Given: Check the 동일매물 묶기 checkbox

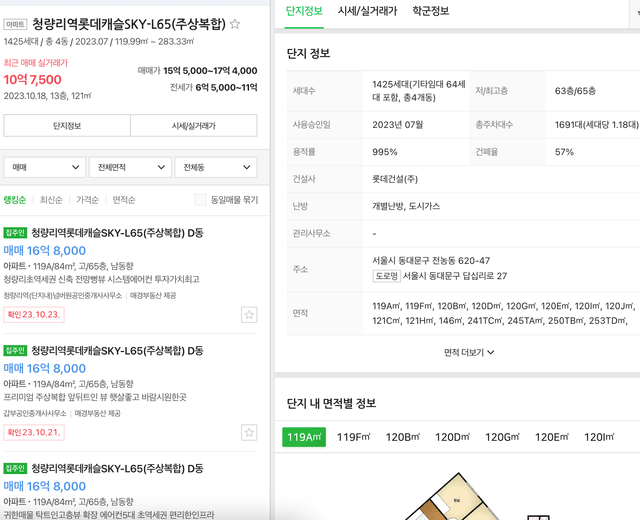Looking at the screenshot, I should [200, 200].
